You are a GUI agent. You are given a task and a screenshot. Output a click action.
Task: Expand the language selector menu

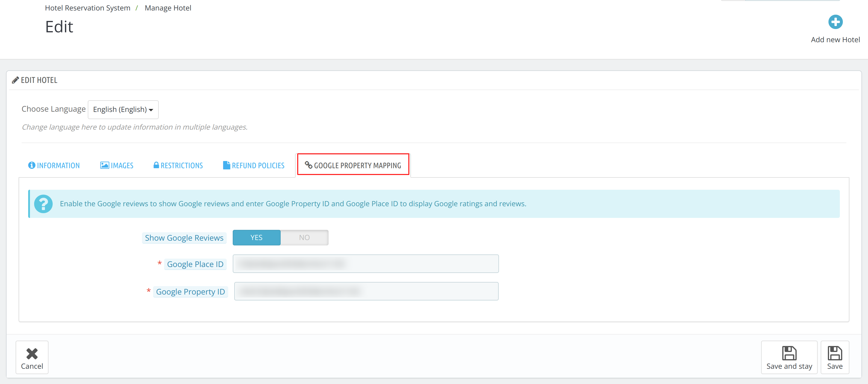click(123, 109)
